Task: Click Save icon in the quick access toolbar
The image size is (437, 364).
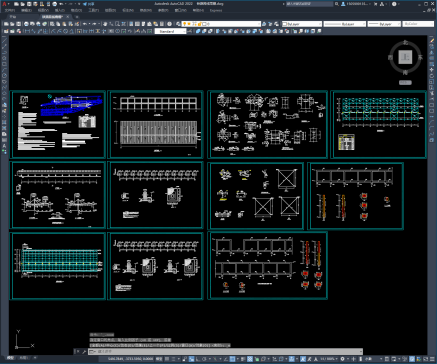Action: 29,4
